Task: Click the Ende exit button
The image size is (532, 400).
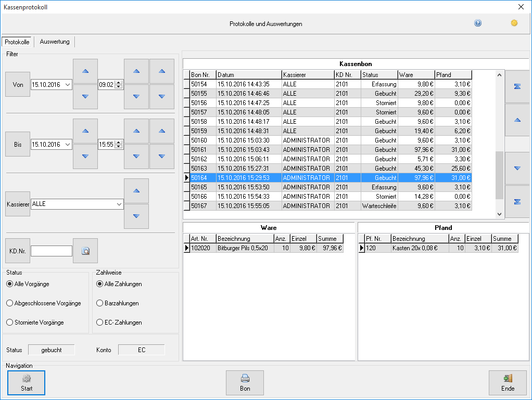Action: tap(508, 383)
